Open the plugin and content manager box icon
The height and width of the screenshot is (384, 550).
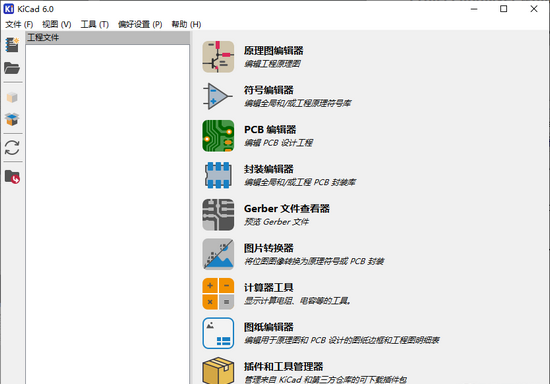click(218, 371)
